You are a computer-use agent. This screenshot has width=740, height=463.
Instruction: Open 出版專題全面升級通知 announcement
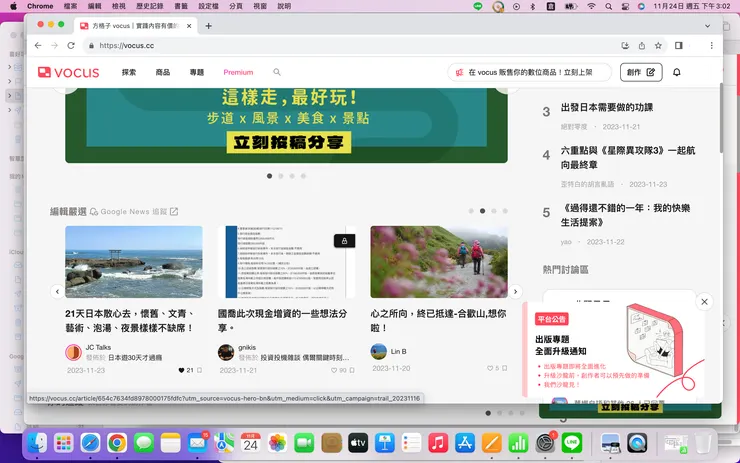[x=561, y=345]
